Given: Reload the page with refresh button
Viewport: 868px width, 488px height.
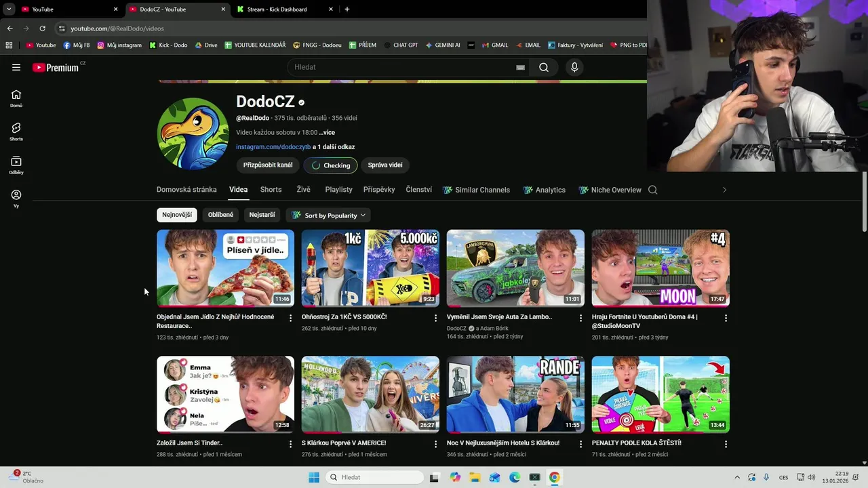Looking at the screenshot, I should (x=42, y=28).
